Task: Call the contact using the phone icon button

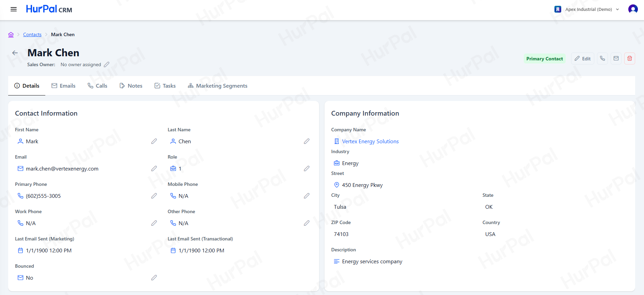Action: (602, 59)
